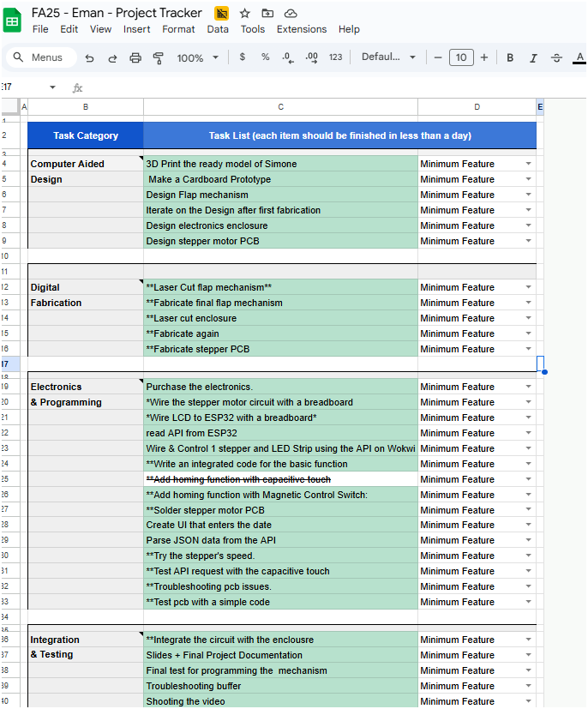Activate the paint format tool
Image resolution: width=588 pixels, height=709 pixels.
159,58
